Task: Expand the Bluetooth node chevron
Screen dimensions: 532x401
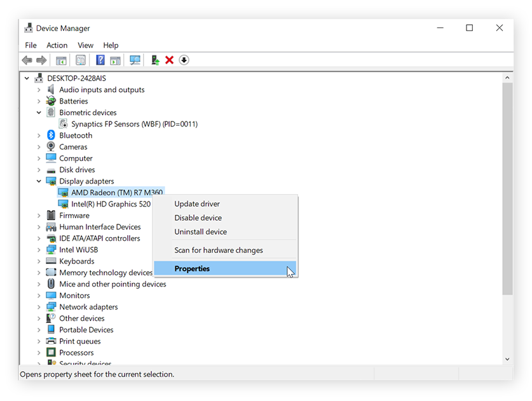Action: 39,135
